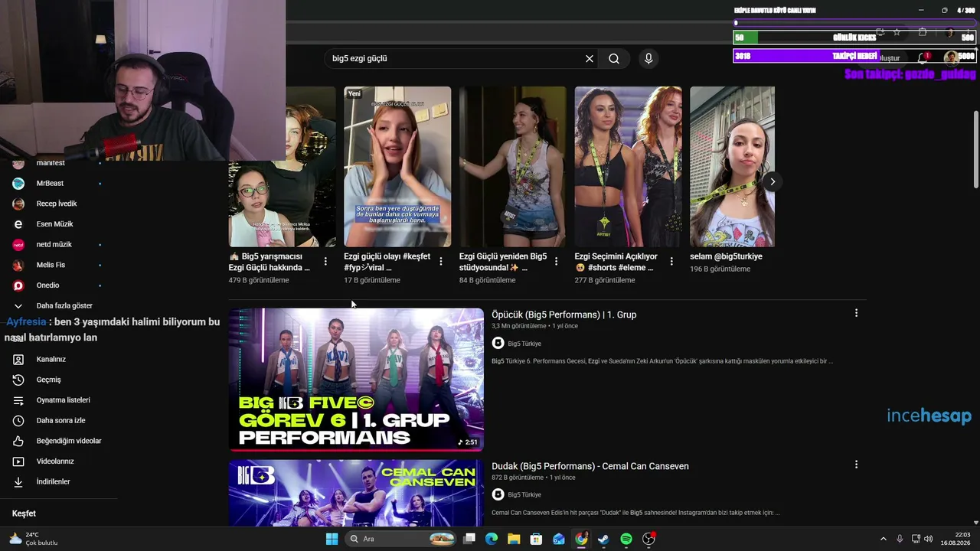980x551 pixels.
Task: Open the netd müzik channel icon
Action: pos(18,245)
